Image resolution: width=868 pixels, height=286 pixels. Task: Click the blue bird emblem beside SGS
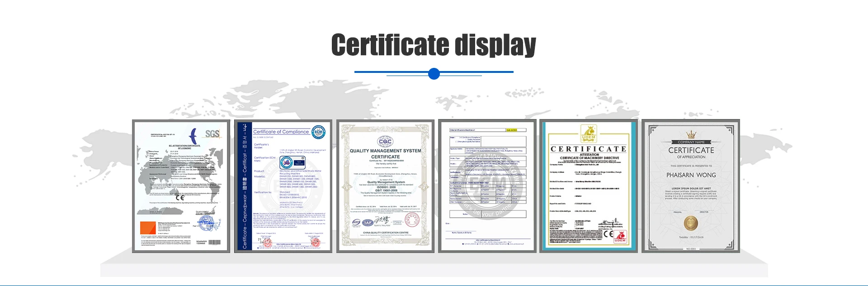tap(193, 135)
